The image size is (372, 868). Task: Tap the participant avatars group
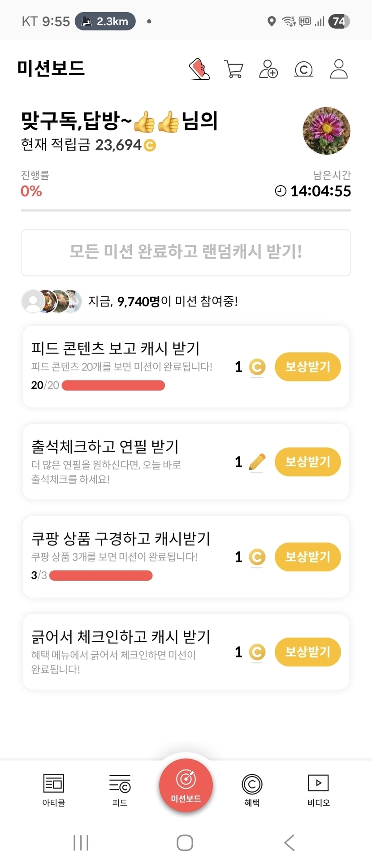(52, 301)
